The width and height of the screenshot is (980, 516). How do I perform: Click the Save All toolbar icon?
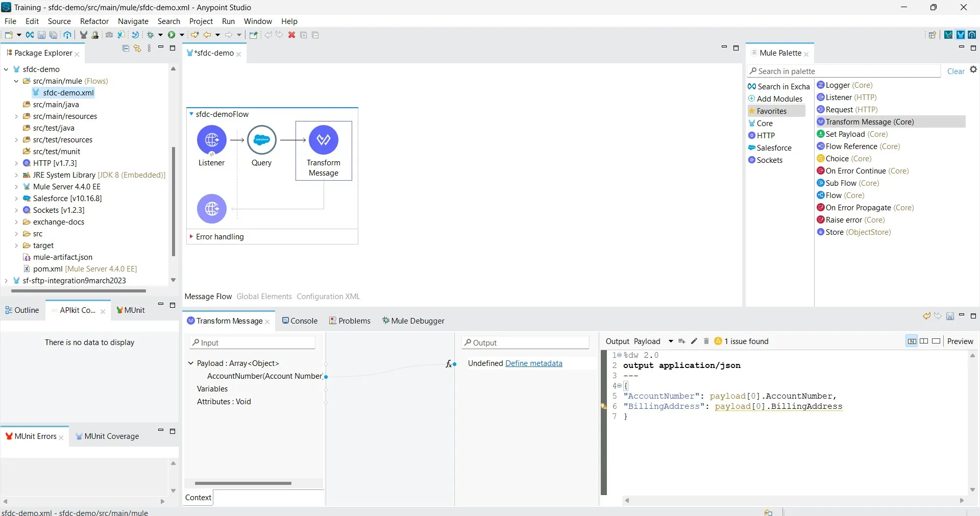click(x=53, y=35)
